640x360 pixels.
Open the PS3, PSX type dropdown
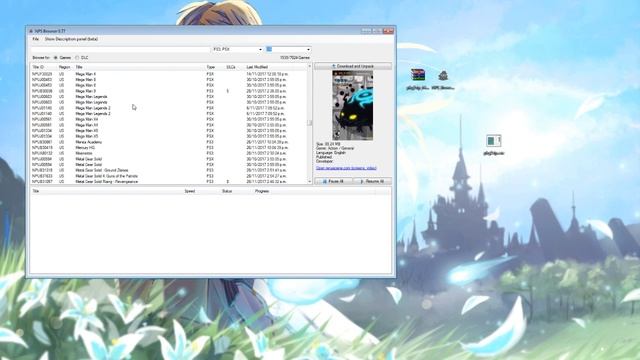238,49
